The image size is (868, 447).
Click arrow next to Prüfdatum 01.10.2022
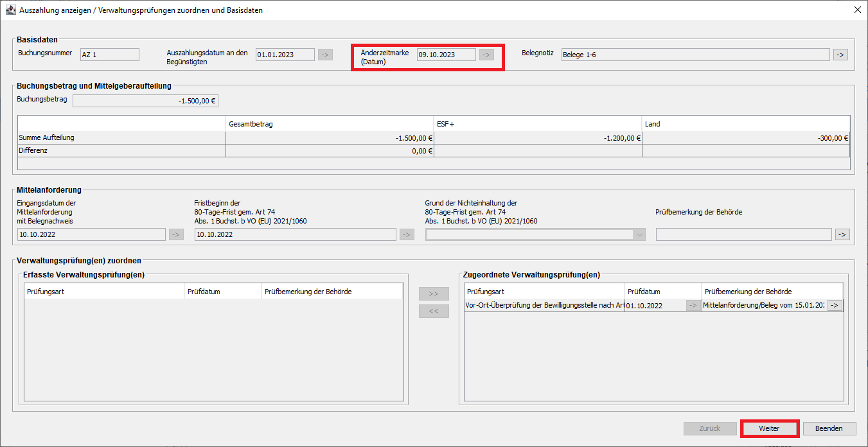[693, 306]
